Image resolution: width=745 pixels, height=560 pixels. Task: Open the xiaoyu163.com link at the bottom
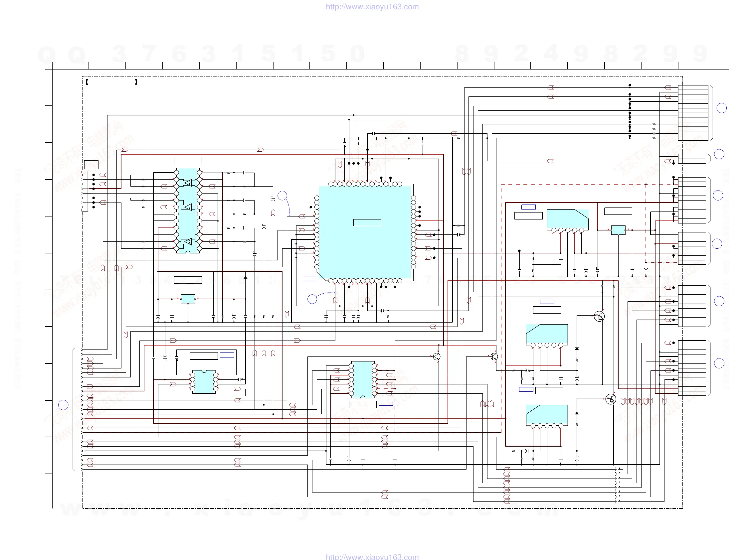pos(372,557)
